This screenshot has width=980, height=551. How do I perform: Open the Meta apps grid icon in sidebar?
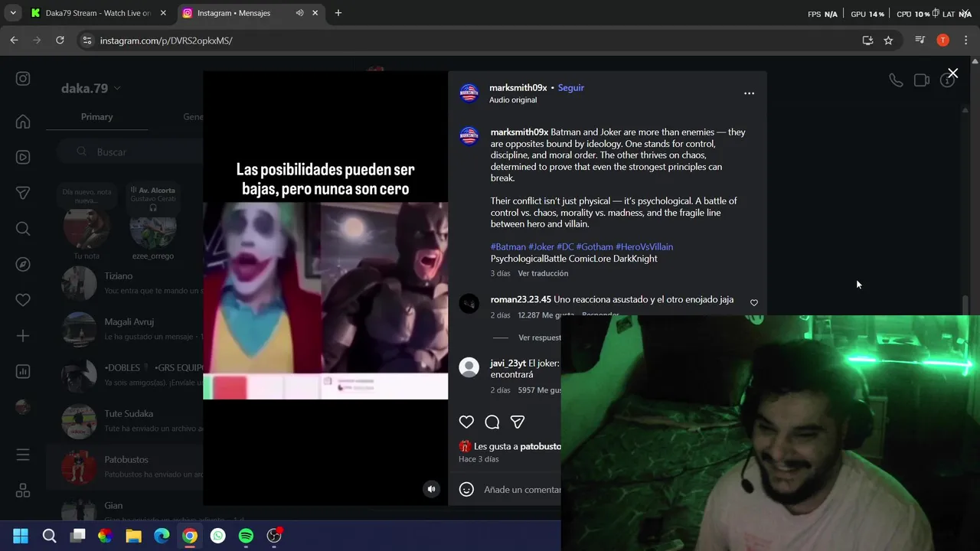click(23, 491)
